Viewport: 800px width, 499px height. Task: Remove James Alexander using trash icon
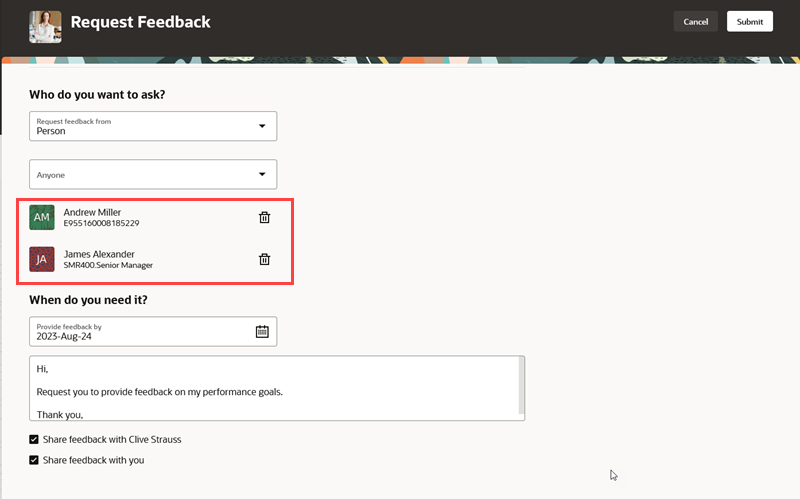point(264,259)
